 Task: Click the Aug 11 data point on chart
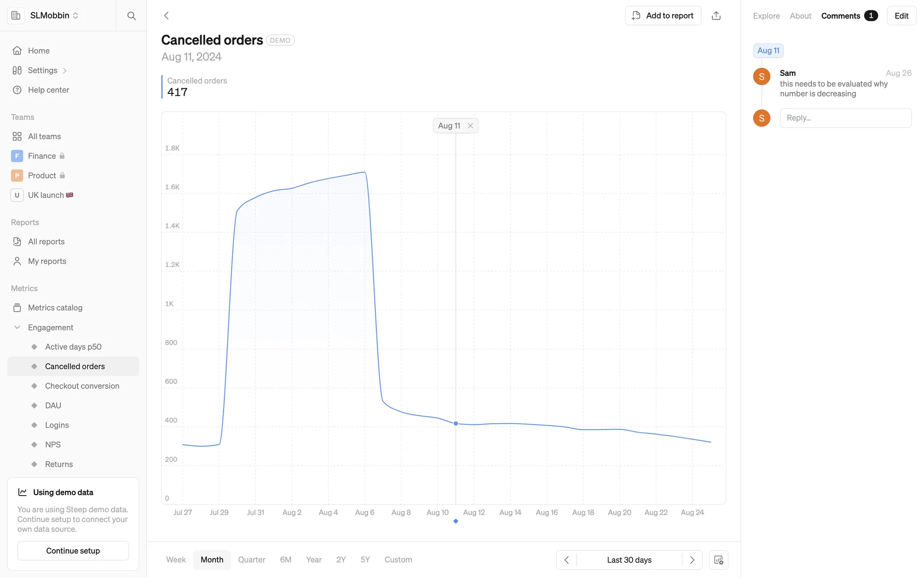coord(456,423)
